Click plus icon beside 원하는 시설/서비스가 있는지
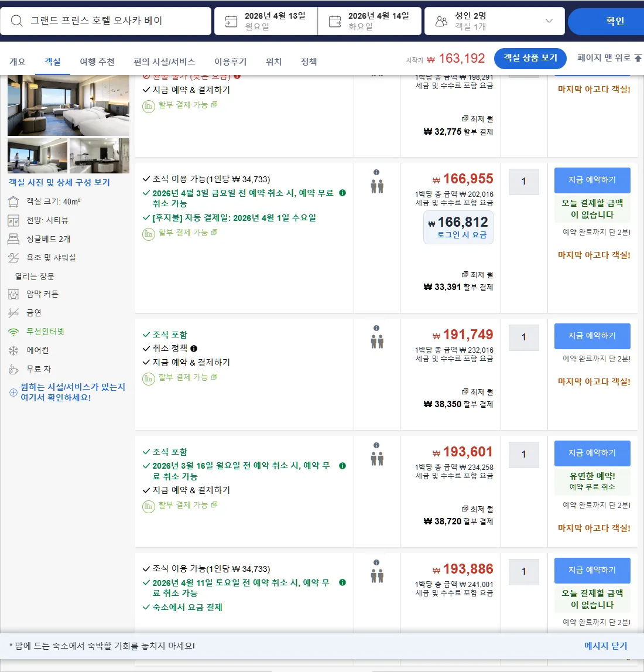Viewport: 644px width, 672px height. pyautogui.click(x=13, y=392)
